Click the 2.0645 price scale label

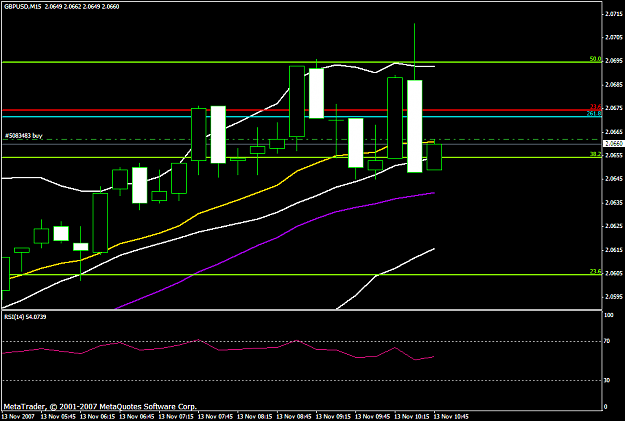(613, 179)
